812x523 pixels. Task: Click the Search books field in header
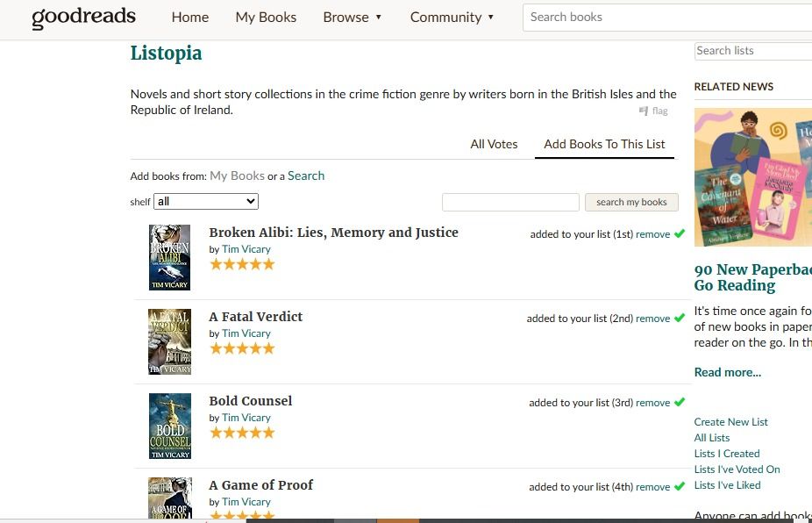tap(666, 17)
